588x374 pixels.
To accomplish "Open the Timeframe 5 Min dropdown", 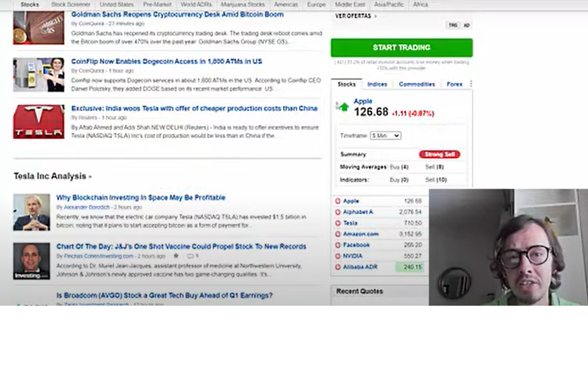I will (x=385, y=135).
